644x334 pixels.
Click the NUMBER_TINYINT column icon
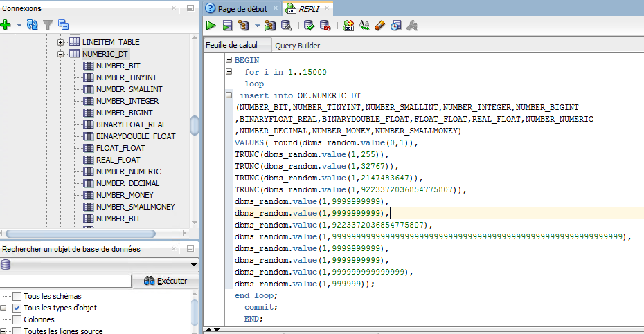tap(89, 77)
